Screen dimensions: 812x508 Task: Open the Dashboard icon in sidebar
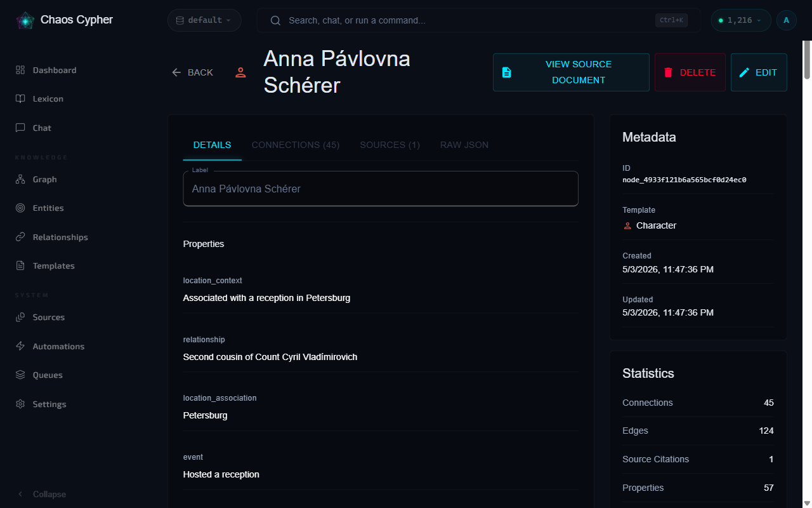pos(20,70)
